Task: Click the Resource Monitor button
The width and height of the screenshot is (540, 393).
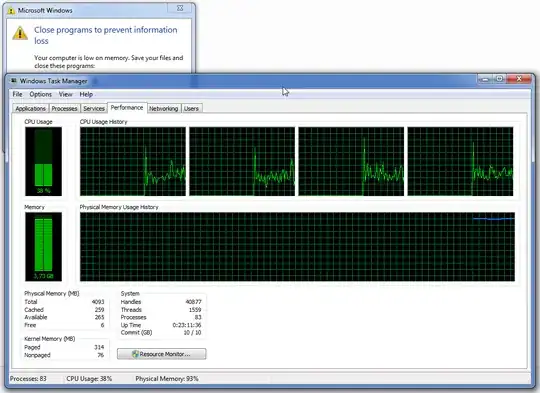Action: (x=162, y=354)
